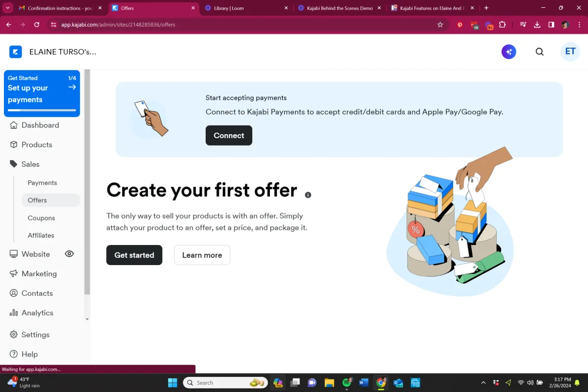Open the Set up your payments arrow
Screen dimensions: 588x392
(x=72, y=87)
